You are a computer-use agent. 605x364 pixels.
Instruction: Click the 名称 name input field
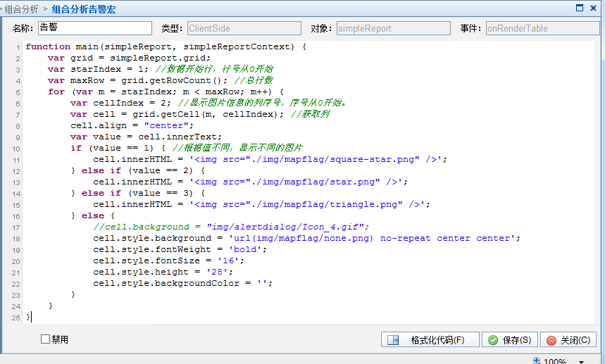(x=95, y=28)
